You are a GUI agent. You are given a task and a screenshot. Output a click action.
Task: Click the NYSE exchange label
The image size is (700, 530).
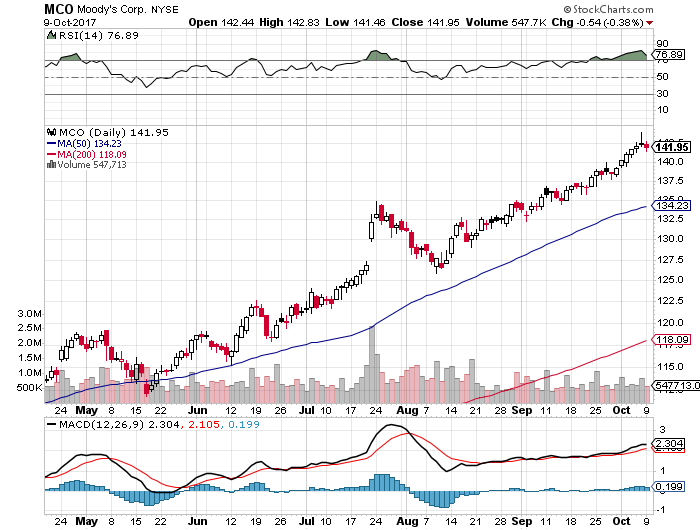coord(165,9)
